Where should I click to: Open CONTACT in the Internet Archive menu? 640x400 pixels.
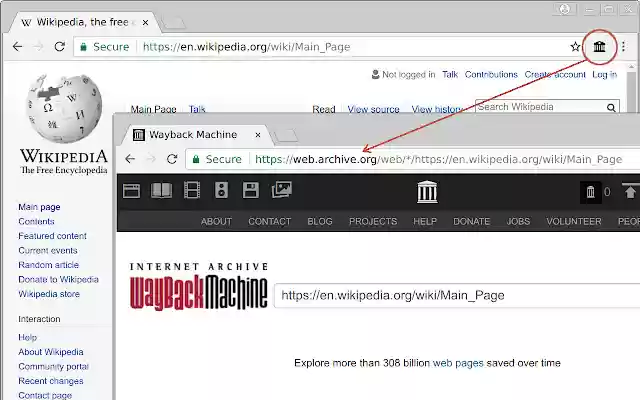click(x=269, y=222)
